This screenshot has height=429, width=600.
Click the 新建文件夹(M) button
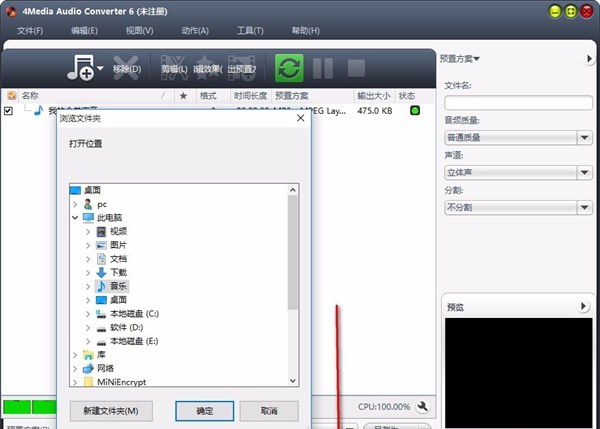point(111,411)
